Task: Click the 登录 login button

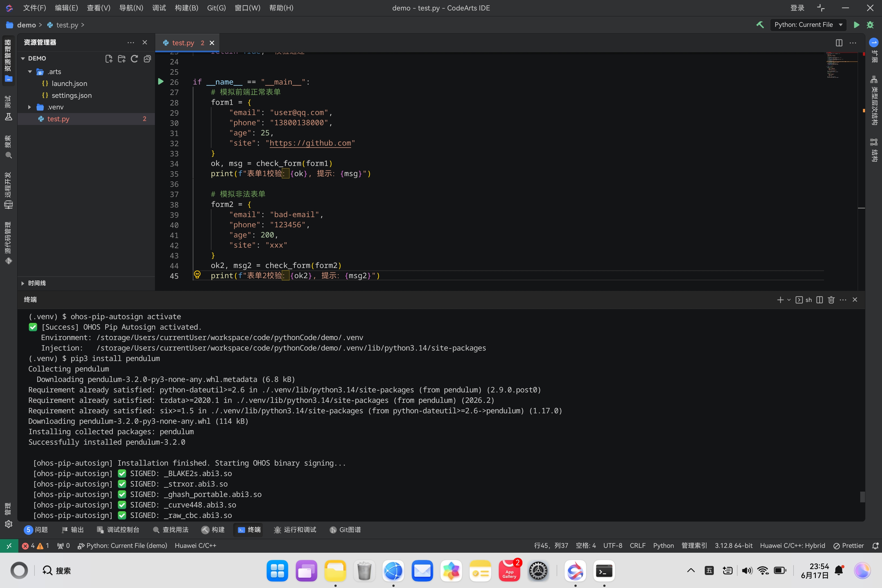Action: tap(797, 8)
